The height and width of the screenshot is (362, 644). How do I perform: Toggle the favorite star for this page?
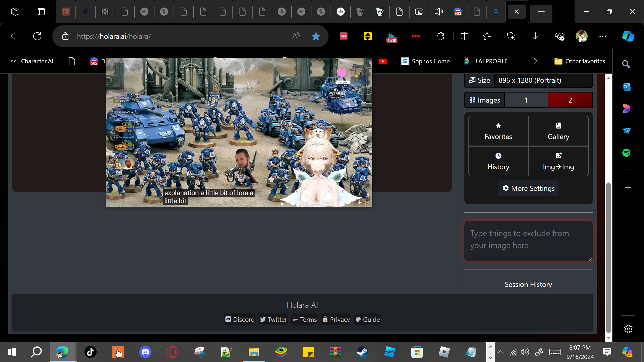[316, 36]
